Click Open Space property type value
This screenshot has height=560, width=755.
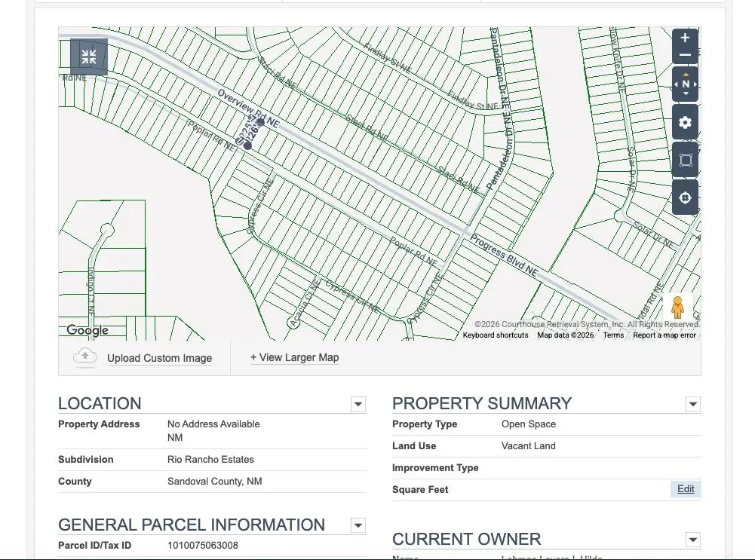[528, 424]
